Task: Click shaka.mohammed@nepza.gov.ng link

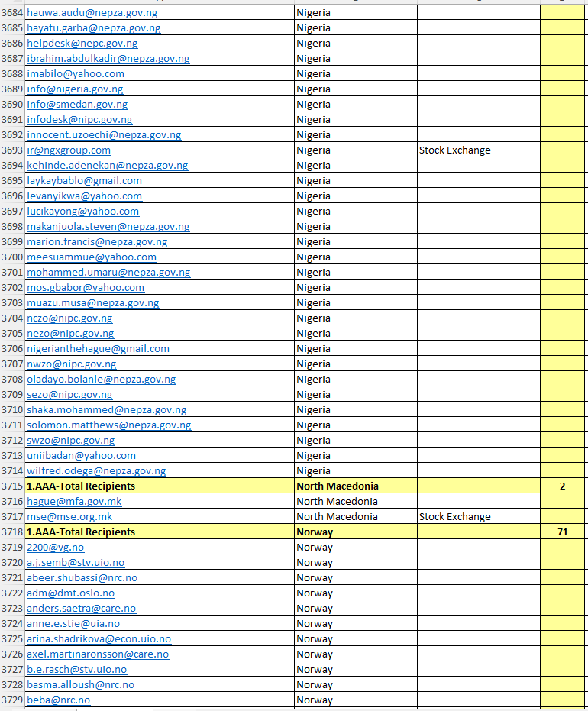Action: pyautogui.click(x=107, y=410)
